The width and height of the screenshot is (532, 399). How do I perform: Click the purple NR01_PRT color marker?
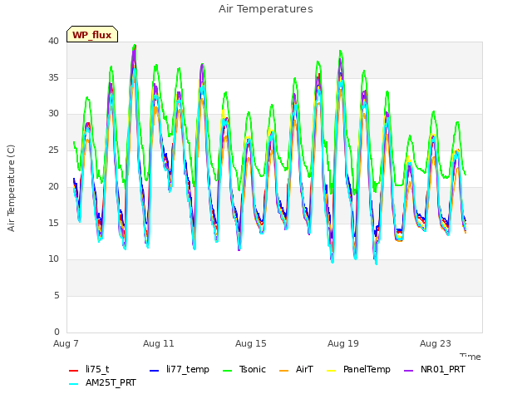tap(408, 371)
